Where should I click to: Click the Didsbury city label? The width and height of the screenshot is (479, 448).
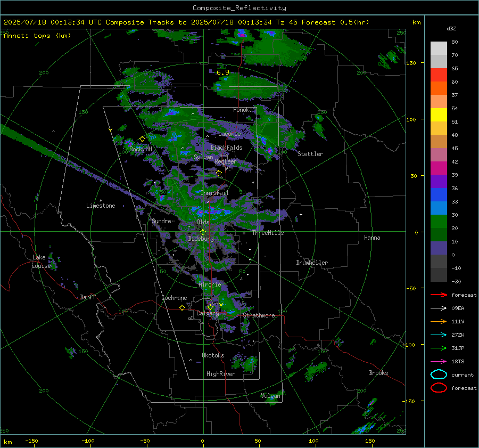[x=201, y=239]
